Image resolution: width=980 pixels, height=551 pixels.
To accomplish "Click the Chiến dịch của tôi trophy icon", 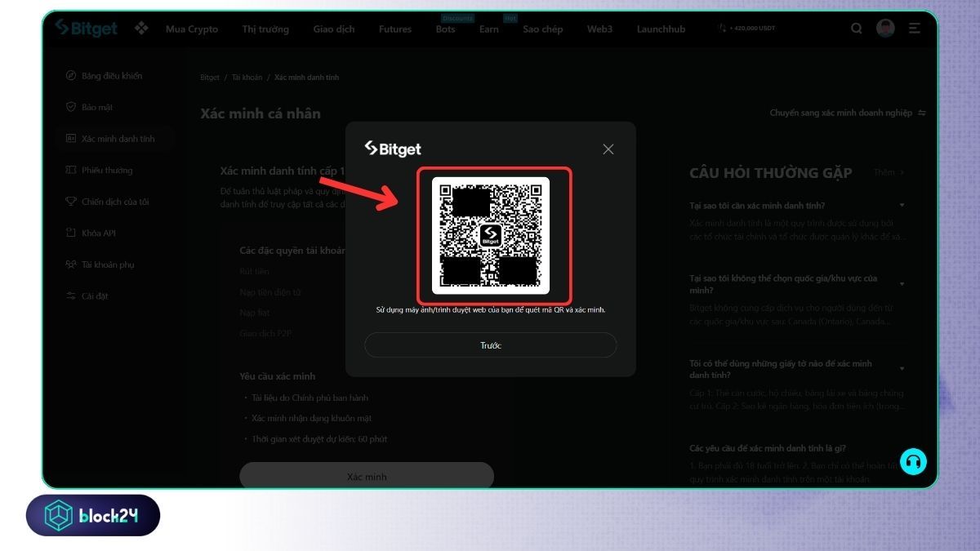I will pos(71,202).
